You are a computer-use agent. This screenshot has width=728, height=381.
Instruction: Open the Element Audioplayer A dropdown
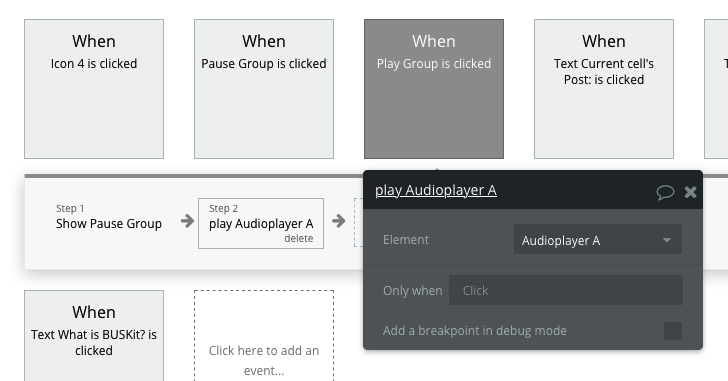[598, 239]
